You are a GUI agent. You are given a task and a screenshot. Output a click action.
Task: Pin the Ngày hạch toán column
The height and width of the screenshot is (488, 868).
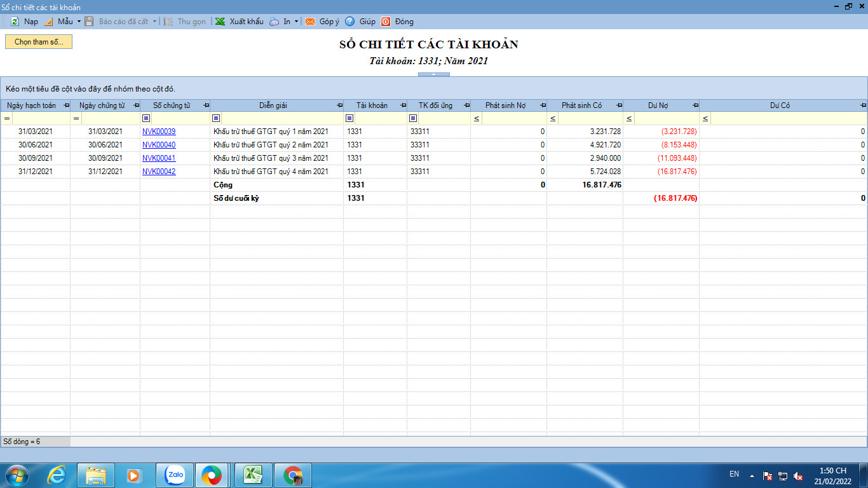(66, 105)
